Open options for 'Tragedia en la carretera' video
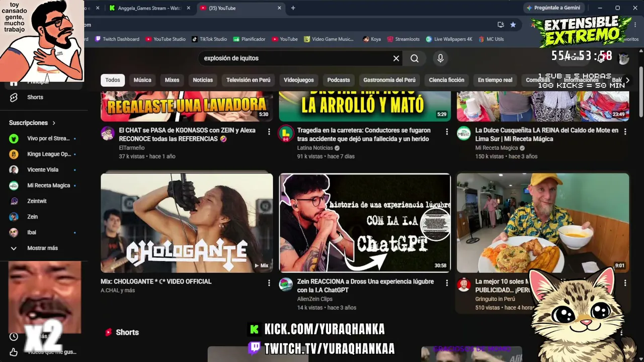 click(x=447, y=132)
